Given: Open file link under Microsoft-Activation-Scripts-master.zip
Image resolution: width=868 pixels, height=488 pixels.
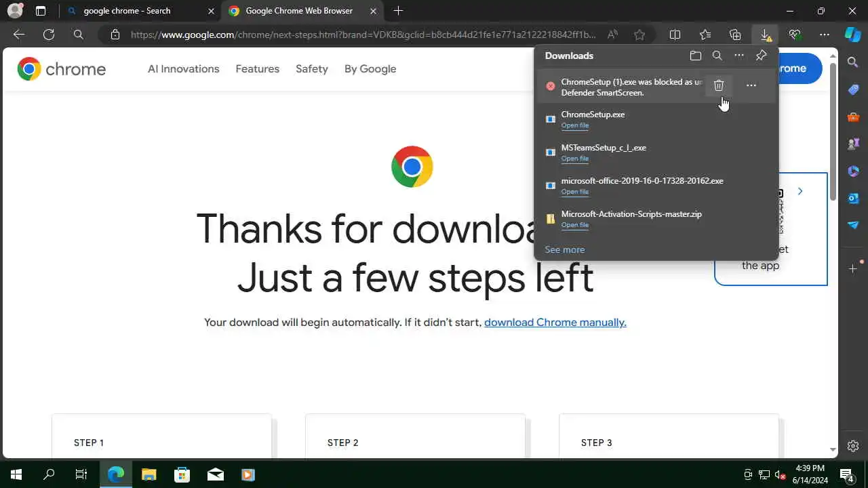Looking at the screenshot, I should [575, 225].
